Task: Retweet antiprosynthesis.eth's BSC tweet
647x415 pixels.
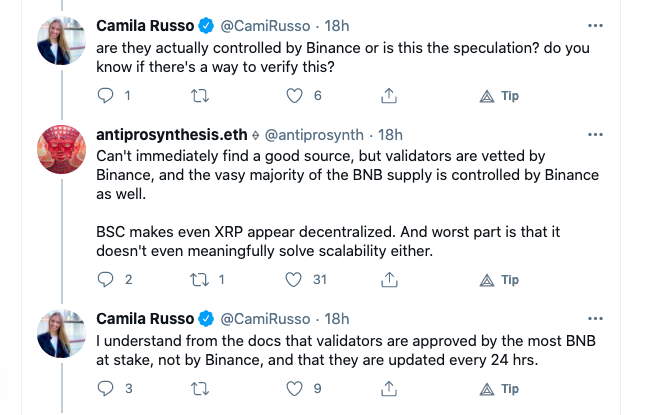Action: (x=199, y=280)
